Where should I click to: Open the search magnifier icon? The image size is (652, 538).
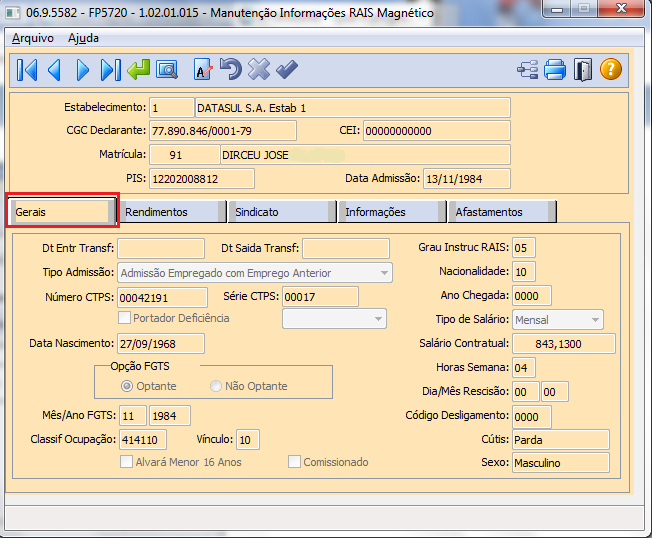coord(167,70)
